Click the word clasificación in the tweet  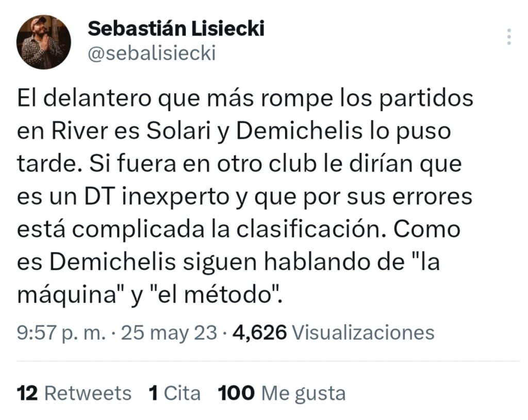311,229
